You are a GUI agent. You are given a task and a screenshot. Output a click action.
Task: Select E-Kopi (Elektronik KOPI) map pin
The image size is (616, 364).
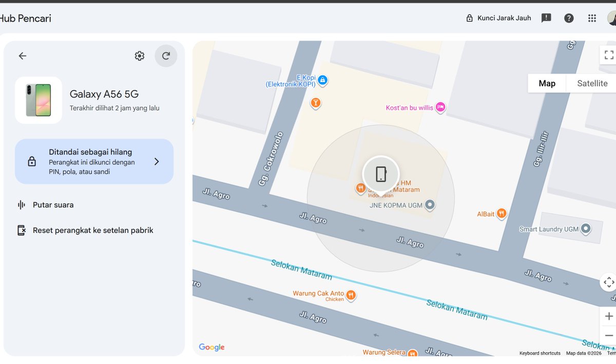322,80
